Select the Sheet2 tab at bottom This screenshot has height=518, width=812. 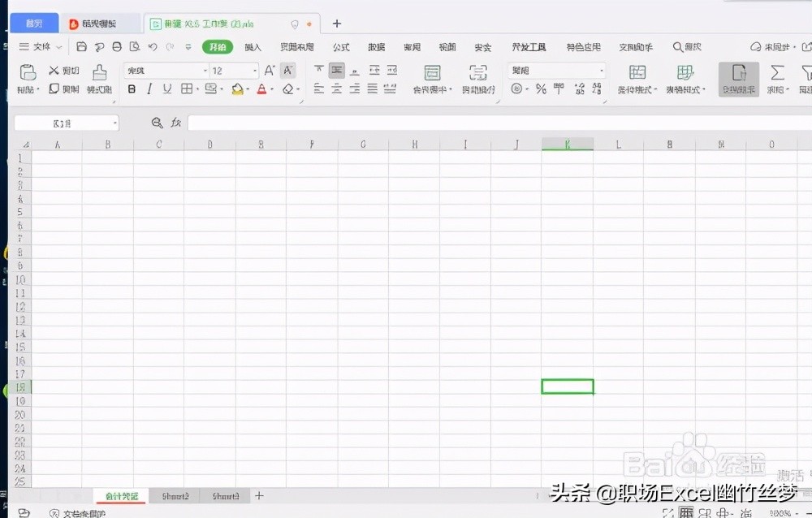[x=175, y=495]
